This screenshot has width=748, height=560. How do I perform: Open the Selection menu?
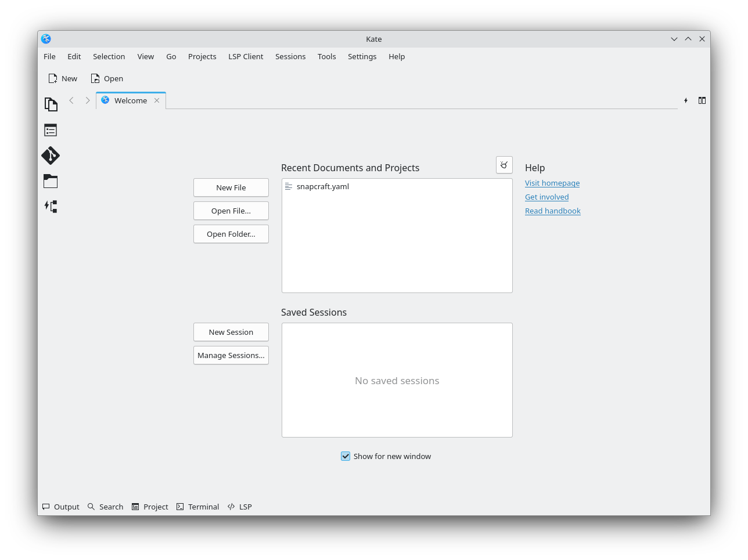[x=109, y=56]
